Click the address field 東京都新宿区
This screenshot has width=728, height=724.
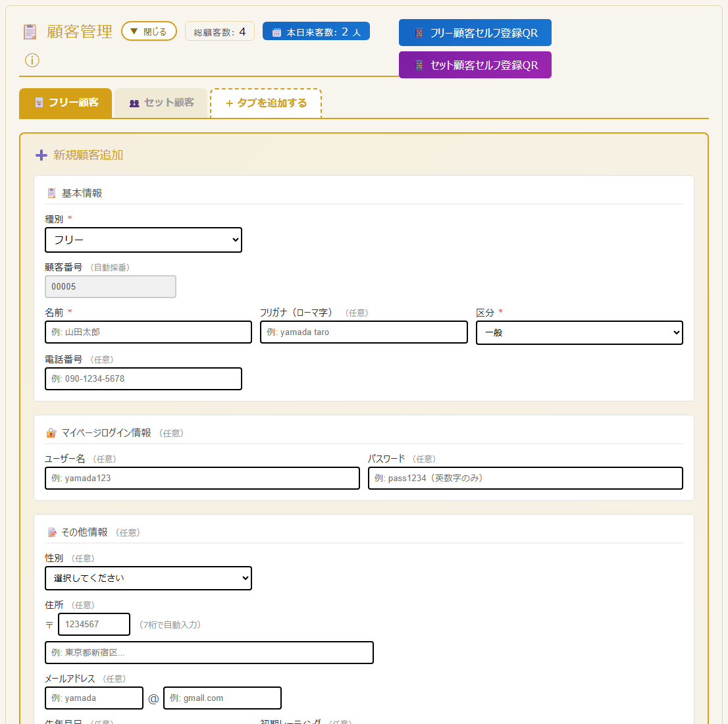(x=209, y=652)
